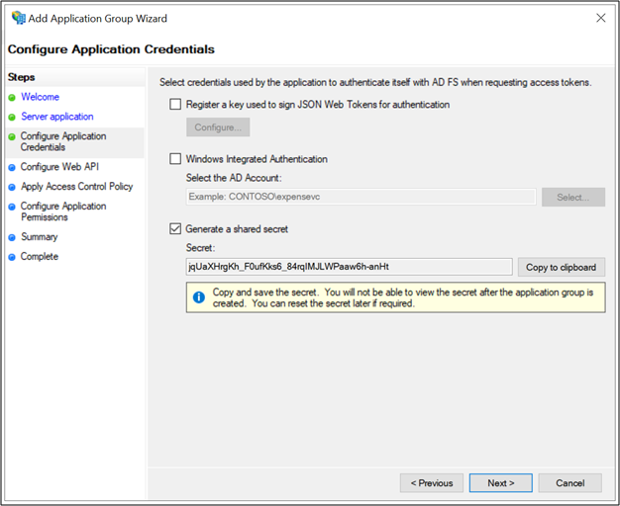620x506 pixels.
Task: Click the green bullet beside Welcome step
Action: click(x=12, y=98)
